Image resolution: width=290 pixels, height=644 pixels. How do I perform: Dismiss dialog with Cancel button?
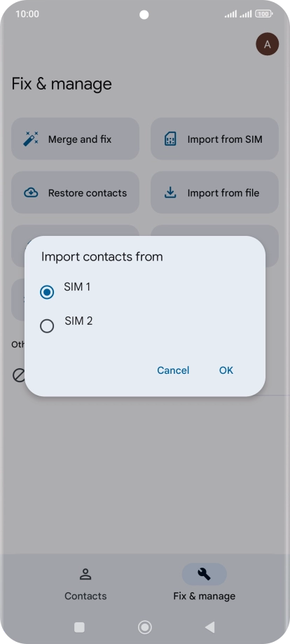[173, 370]
